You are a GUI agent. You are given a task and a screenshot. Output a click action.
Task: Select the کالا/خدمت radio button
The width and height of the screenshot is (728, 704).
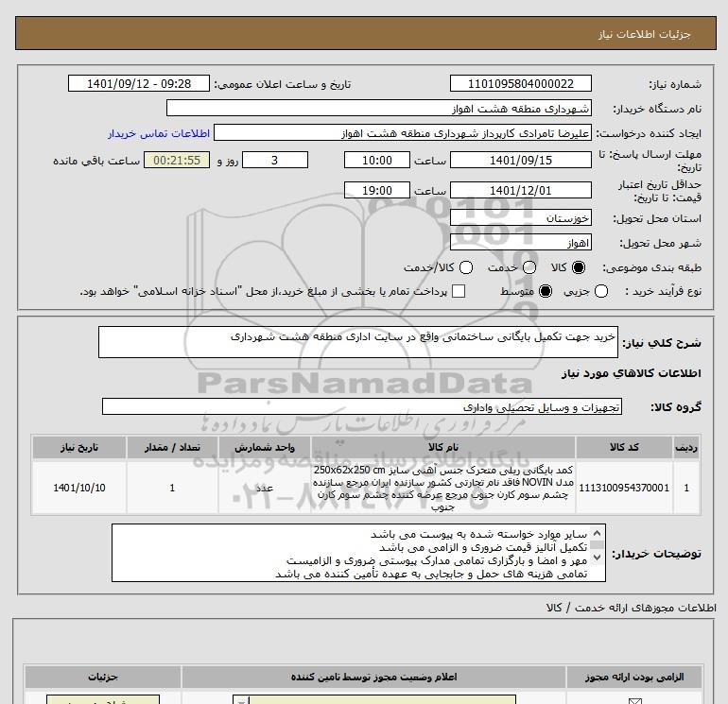point(466,267)
